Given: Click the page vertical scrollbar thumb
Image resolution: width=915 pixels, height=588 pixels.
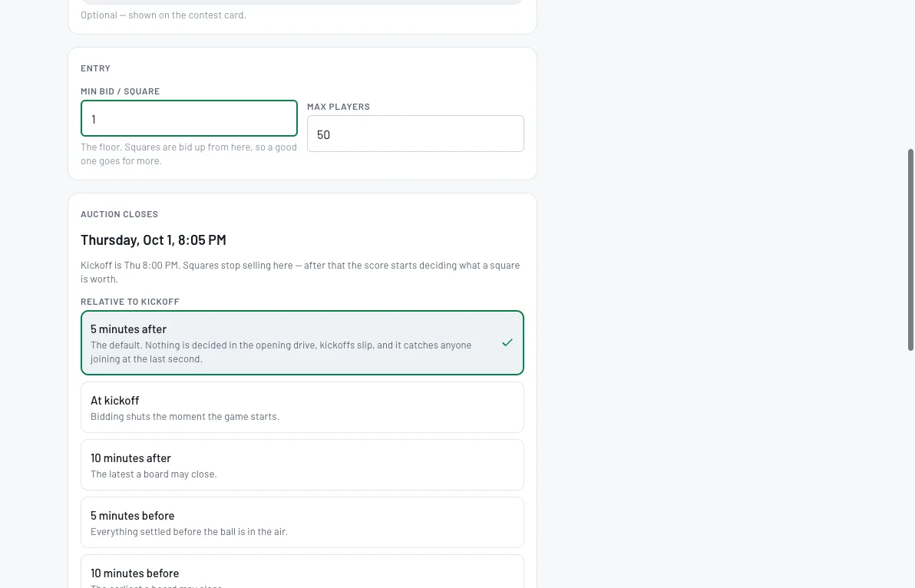Looking at the screenshot, I should point(910,249).
